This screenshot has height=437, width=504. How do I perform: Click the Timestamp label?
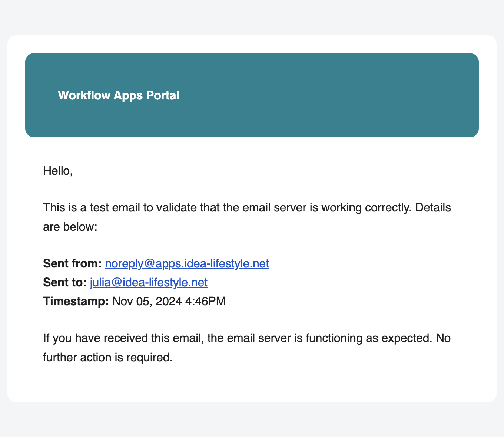click(76, 301)
